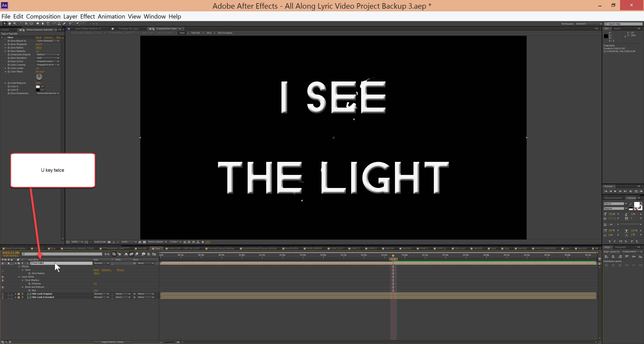Image resolution: width=644 pixels, height=344 pixels.
Task: Select the Zoom magnifier tool
Action: tap(15, 24)
